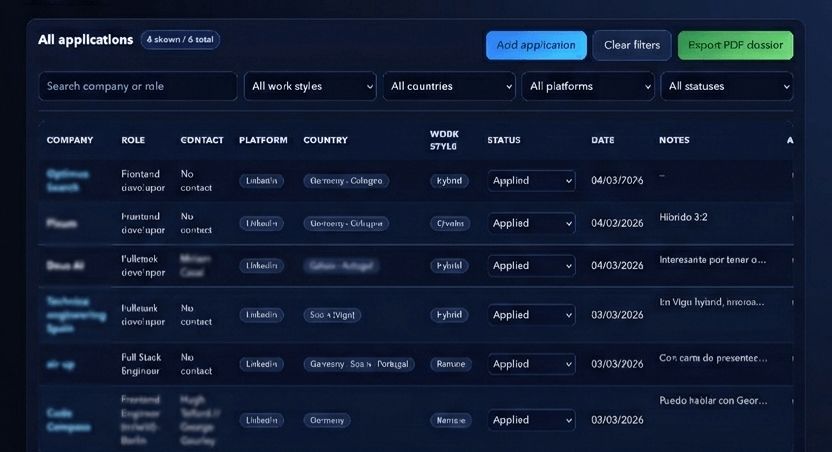Click the Add application button
Viewport: 832px width, 452px height.
click(x=536, y=45)
